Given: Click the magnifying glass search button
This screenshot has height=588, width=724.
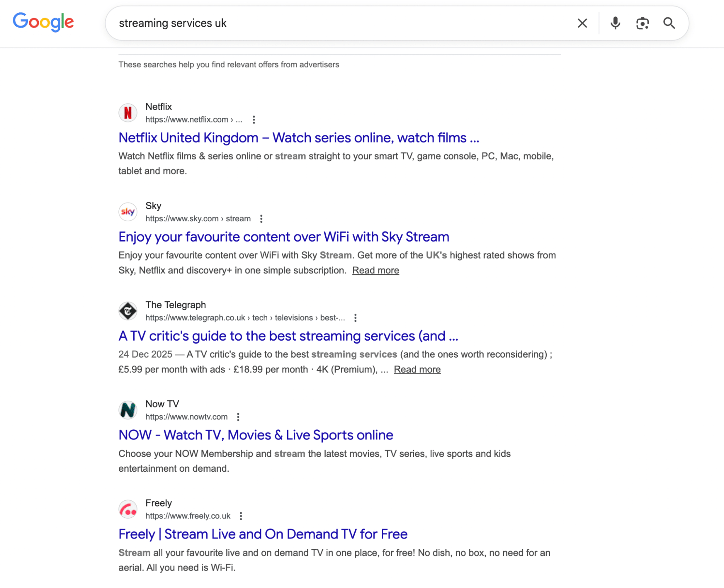Looking at the screenshot, I should point(669,23).
